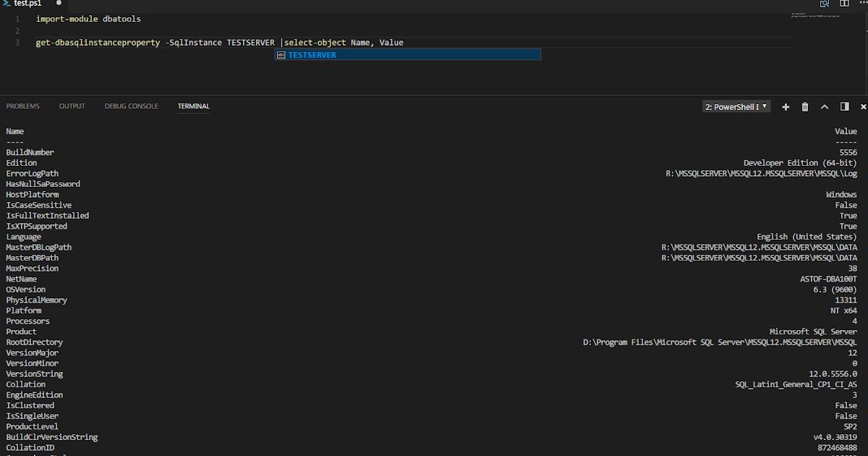Open the terminal selection dropdown
Image resolution: width=868 pixels, height=456 pixels.
click(x=733, y=106)
